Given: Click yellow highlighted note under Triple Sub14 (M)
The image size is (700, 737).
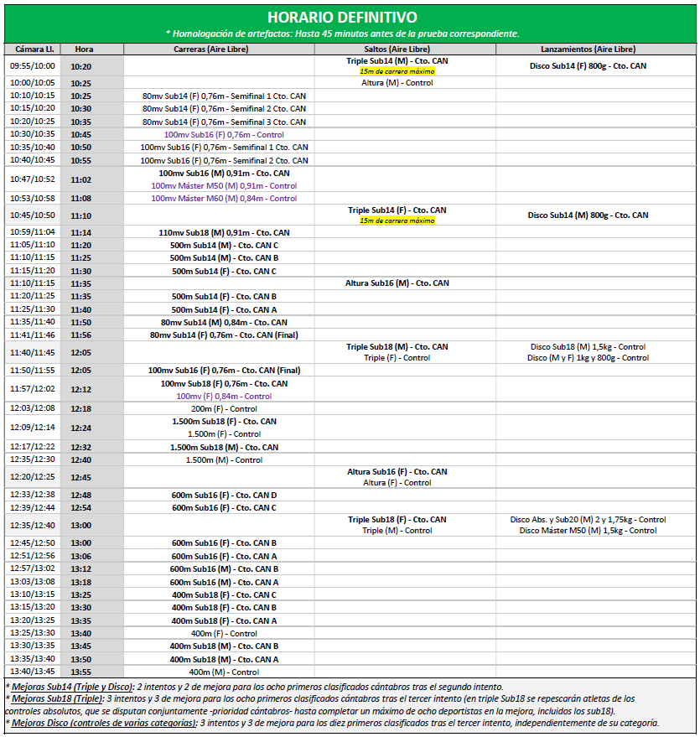Looking at the screenshot, I should click(397, 71).
